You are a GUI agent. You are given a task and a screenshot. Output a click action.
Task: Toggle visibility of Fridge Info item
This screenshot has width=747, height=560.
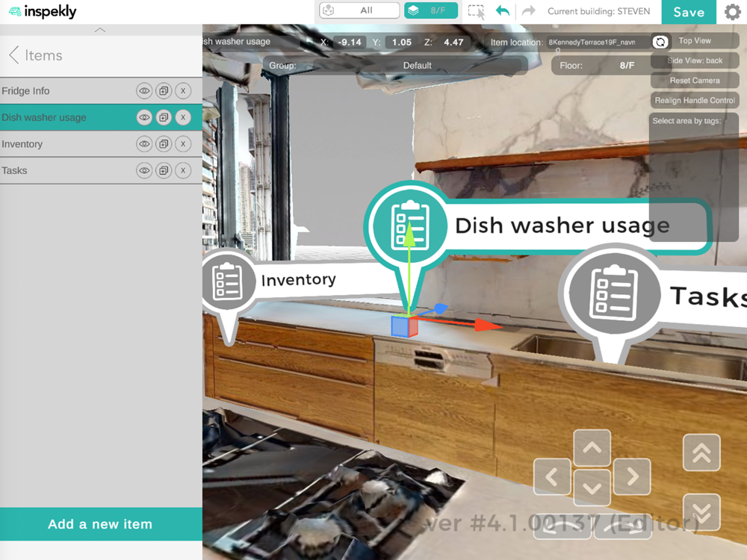tap(144, 91)
